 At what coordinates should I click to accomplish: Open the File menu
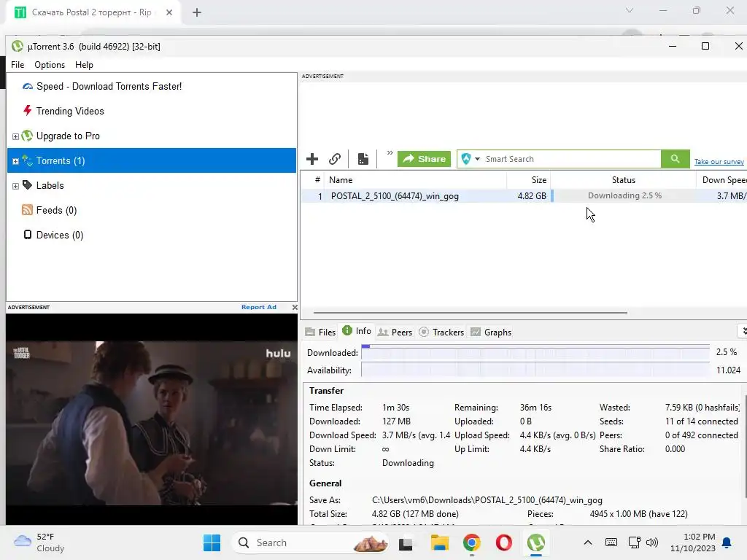click(x=18, y=65)
